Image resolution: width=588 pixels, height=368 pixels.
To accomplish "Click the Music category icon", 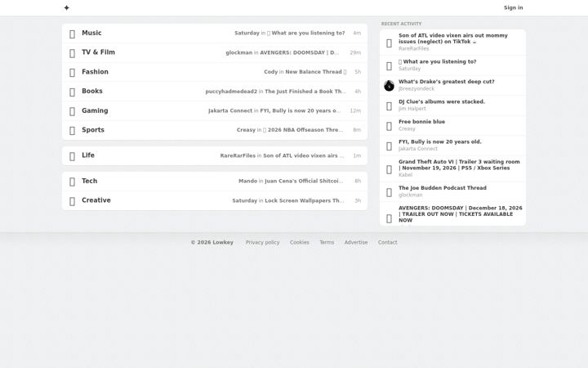I will coord(73,34).
